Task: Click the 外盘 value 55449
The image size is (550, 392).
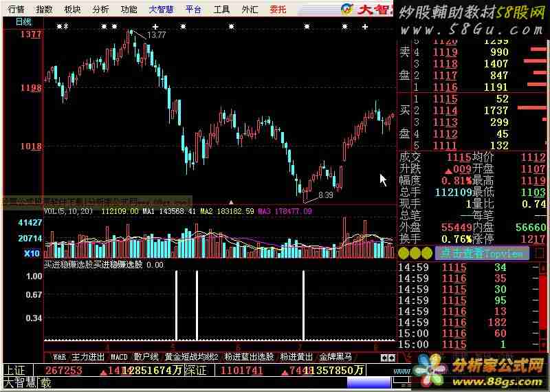Action: (456, 227)
